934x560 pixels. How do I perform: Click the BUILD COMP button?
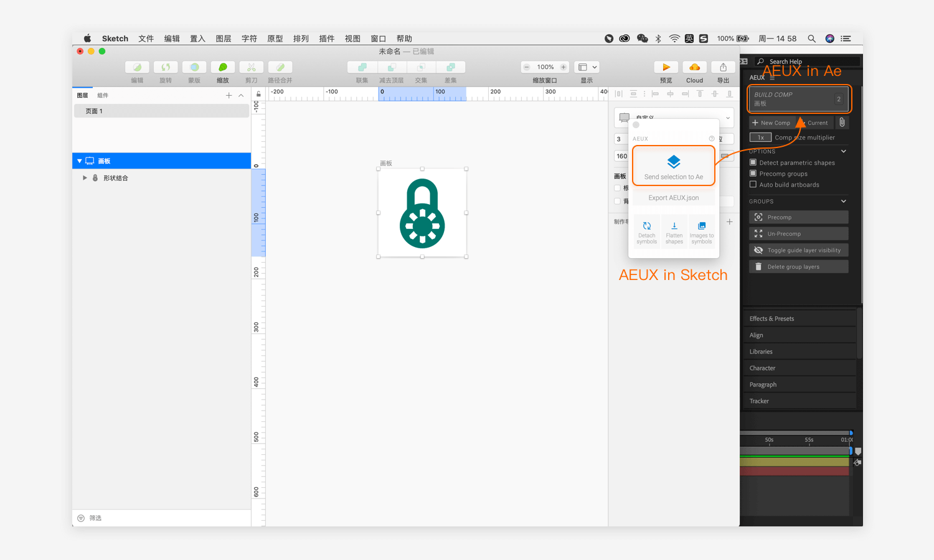[x=799, y=99]
